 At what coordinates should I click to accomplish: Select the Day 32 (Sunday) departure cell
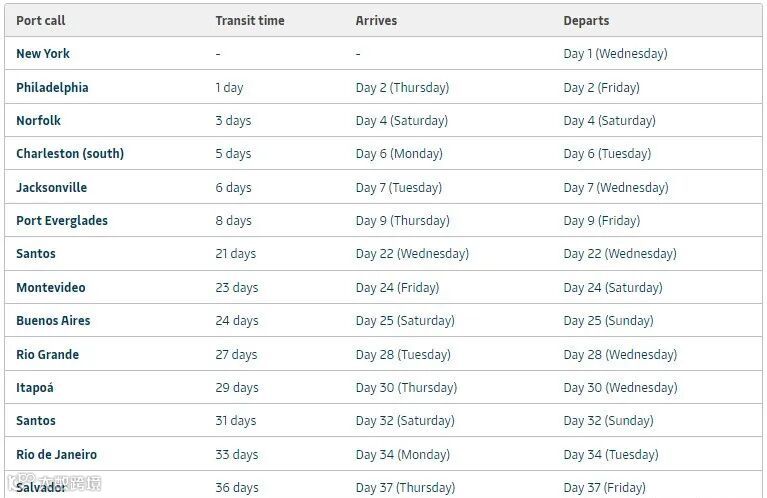pos(608,421)
